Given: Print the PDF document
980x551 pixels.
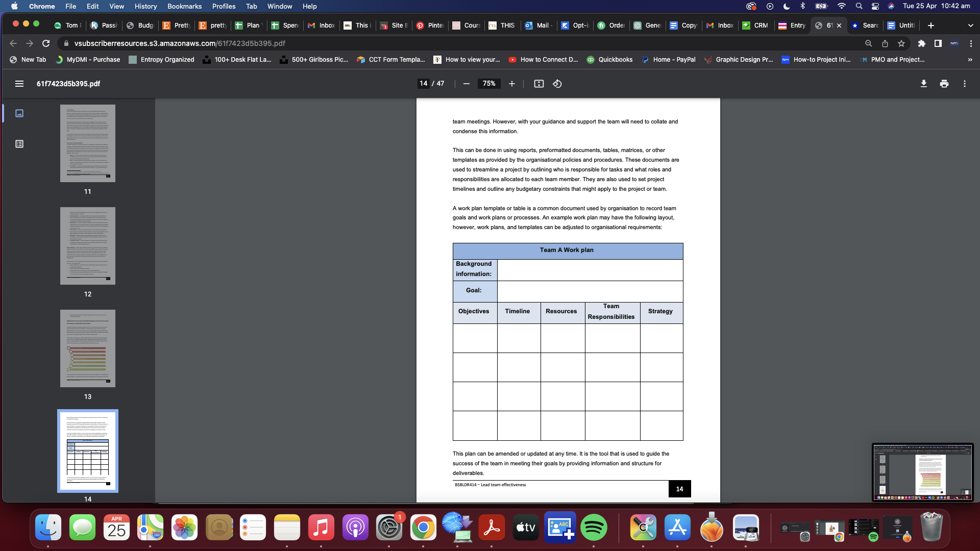Looking at the screenshot, I should (944, 83).
